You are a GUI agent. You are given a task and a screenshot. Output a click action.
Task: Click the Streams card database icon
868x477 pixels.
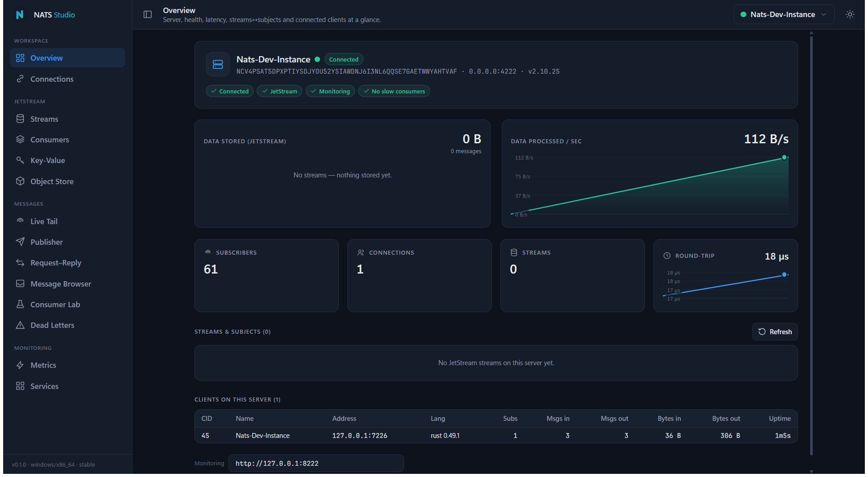tap(514, 252)
